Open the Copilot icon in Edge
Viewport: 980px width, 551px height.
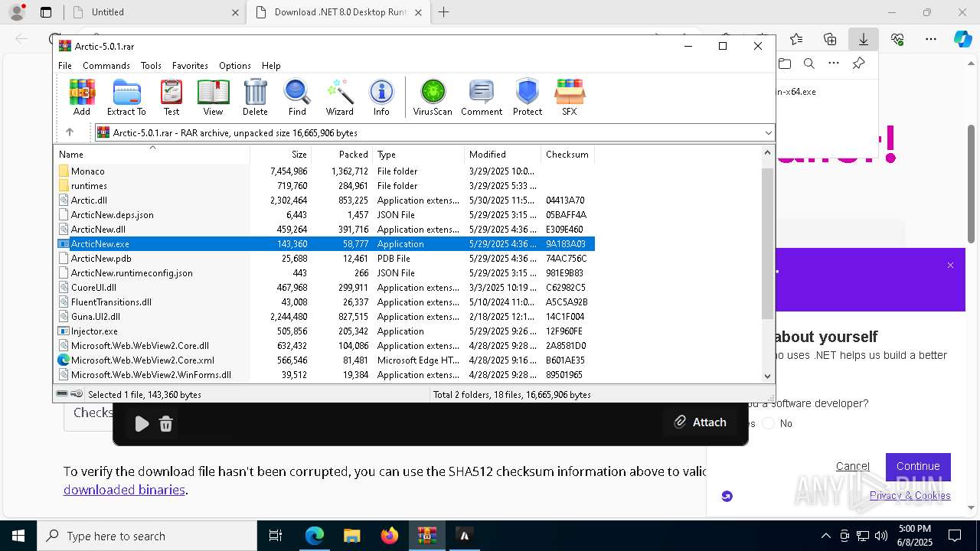pyautogui.click(x=962, y=39)
